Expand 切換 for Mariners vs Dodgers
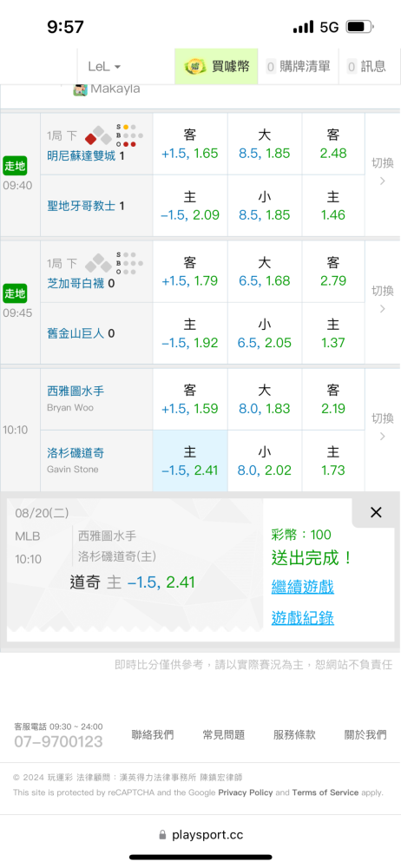 (x=382, y=427)
